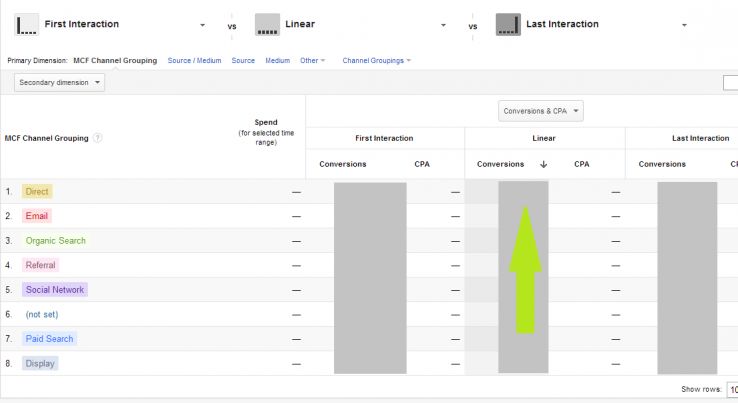Image resolution: width=738 pixels, height=403 pixels.
Task: Open the First Interaction model dropdown
Action: point(203,25)
